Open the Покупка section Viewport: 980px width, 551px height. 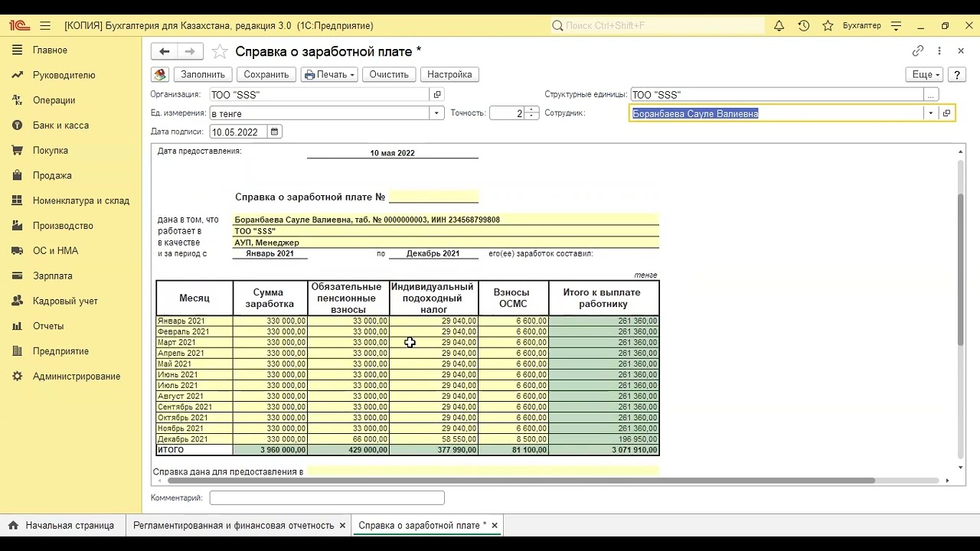[x=51, y=151]
